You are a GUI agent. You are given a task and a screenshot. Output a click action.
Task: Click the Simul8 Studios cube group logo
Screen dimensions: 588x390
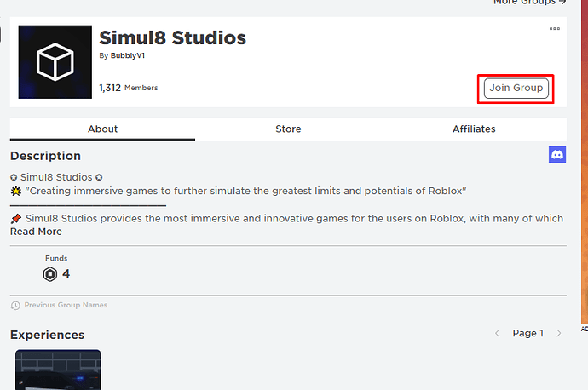click(55, 62)
